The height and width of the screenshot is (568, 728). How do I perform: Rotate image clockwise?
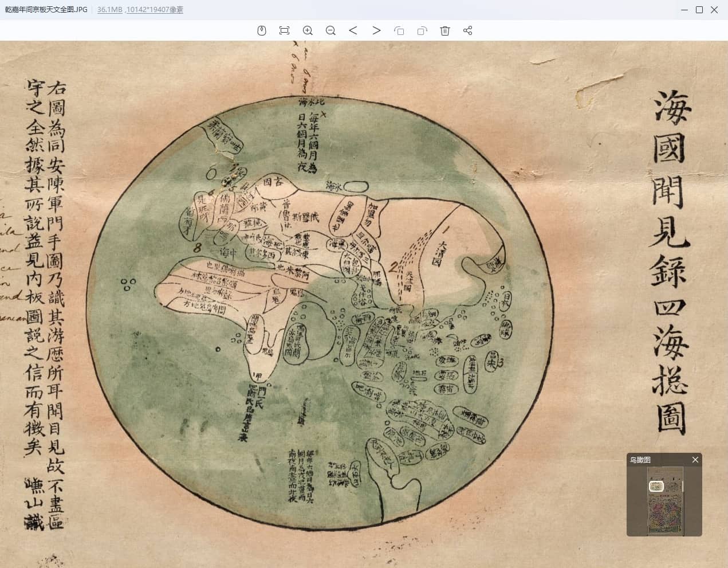point(422,31)
